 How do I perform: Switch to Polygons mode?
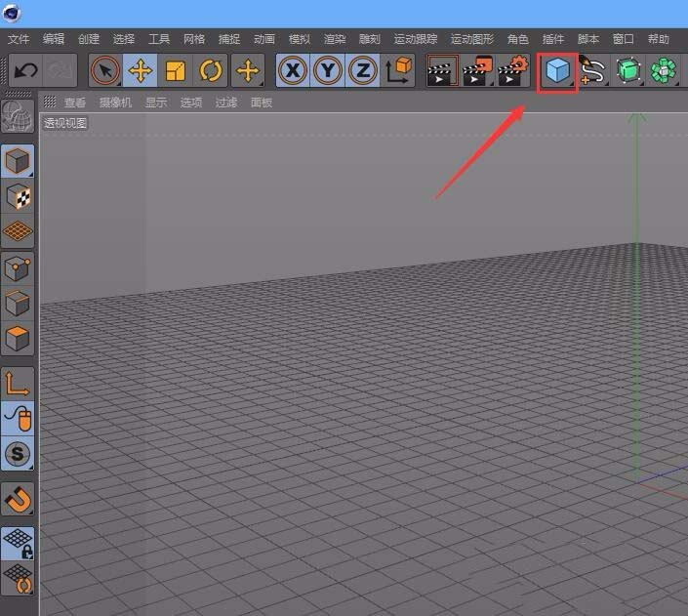tap(18, 339)
